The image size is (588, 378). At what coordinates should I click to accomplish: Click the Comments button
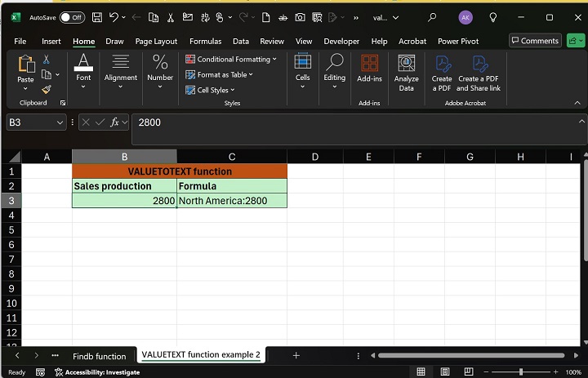535,41
